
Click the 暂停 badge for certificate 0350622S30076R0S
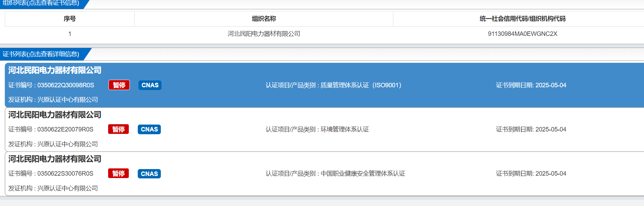coord(118,173)
